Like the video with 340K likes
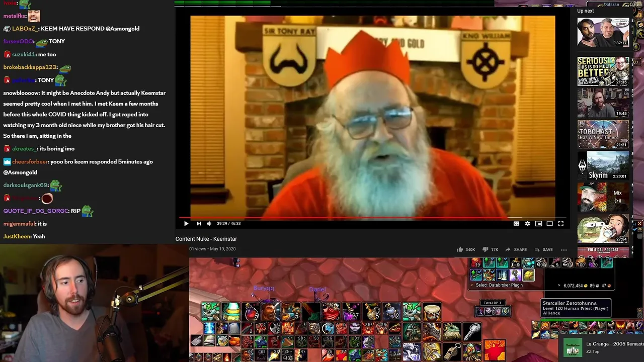This screenshot has width=644, height=362. (x=466, y=249)
